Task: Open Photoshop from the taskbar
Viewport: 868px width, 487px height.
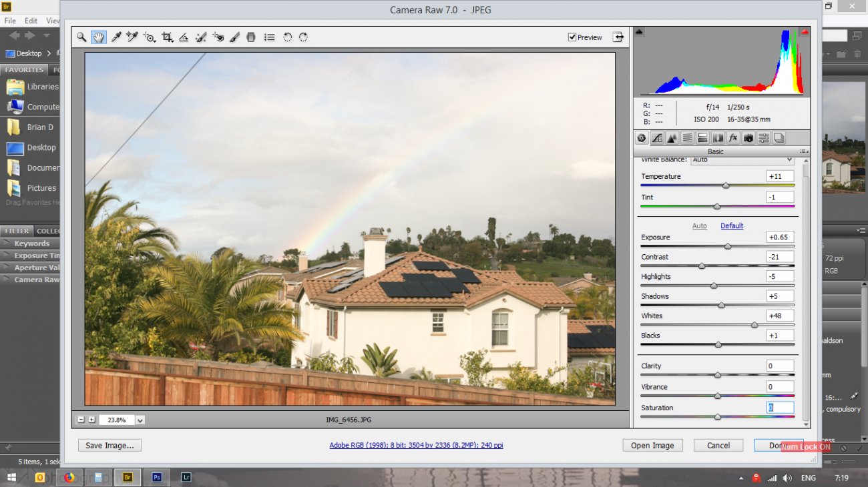Action: (x=157, y=477)
